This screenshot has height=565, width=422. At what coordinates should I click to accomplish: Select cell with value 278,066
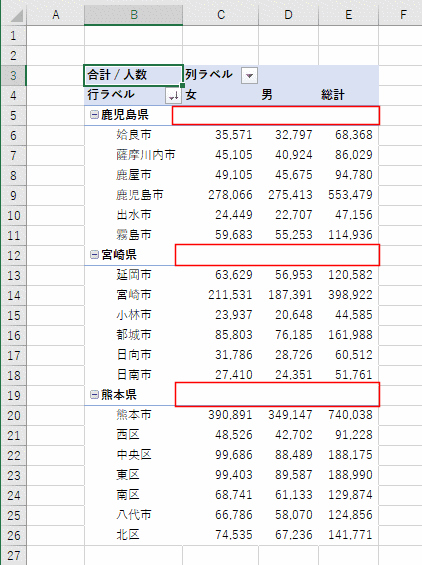(230, 195)
